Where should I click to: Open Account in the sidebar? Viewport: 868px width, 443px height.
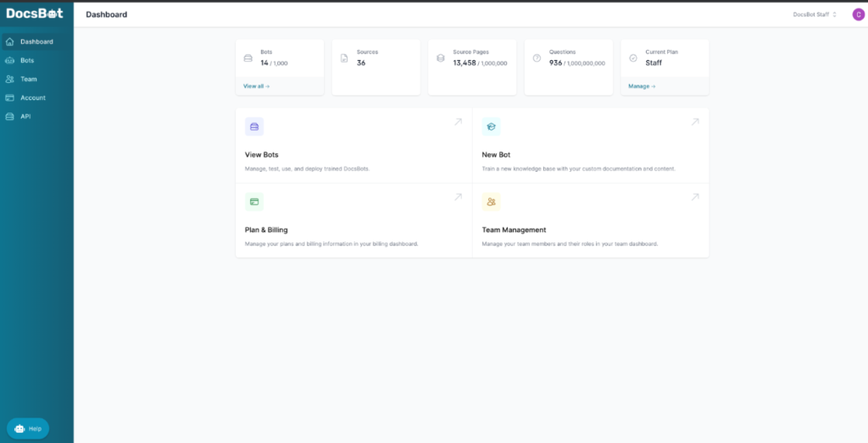click(36, 98)
